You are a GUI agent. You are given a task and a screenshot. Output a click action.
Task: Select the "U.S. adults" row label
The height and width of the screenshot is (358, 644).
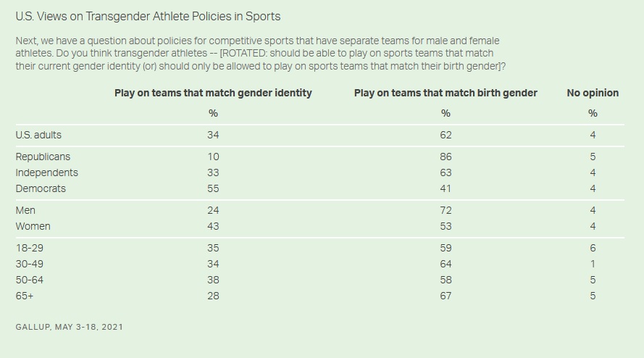tap(38, 135)
